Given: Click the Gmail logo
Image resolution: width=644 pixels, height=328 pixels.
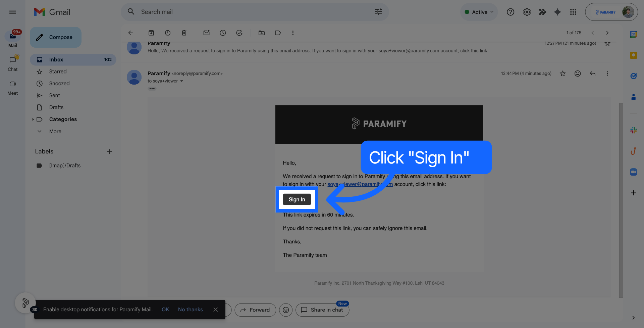Looking at the screenshot, I should coord(52,12).
